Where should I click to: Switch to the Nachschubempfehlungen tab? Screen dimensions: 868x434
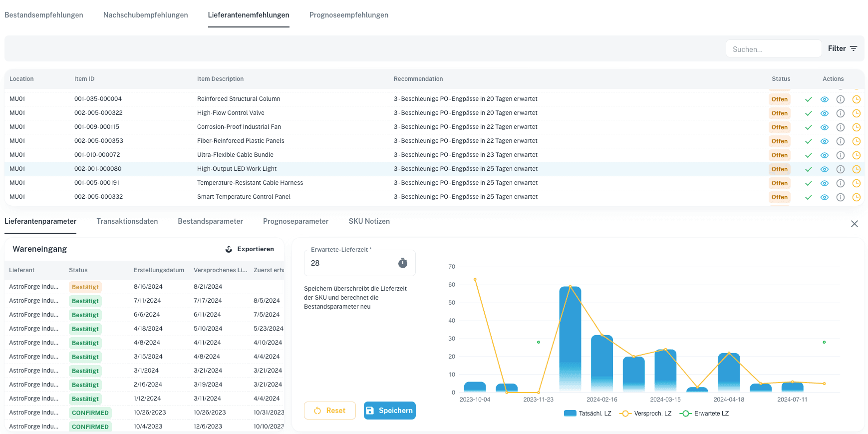point(145,15)
